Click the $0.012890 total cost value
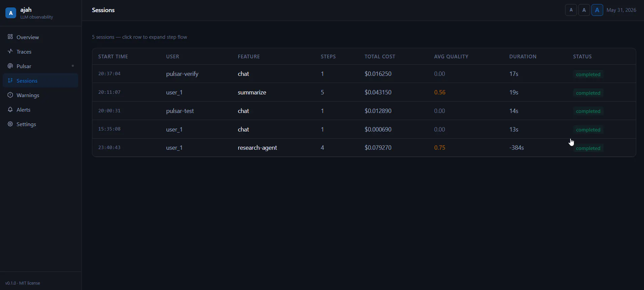The width and height of the screenshot is (644, 290). pos(378,111)
